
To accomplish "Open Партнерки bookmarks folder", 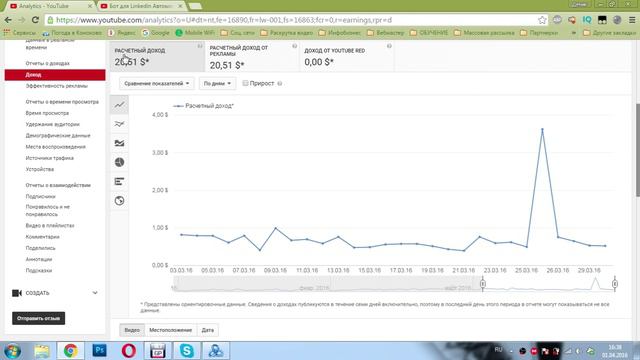I will pos(539,33).
